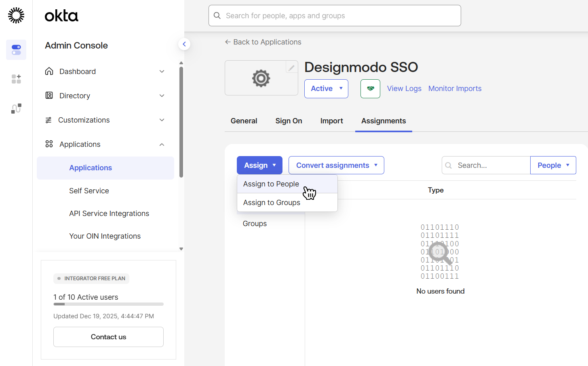Open the Monitor Imports link
Image resolution: width=588 pixels, height=366 pixels.
(455, 89)
